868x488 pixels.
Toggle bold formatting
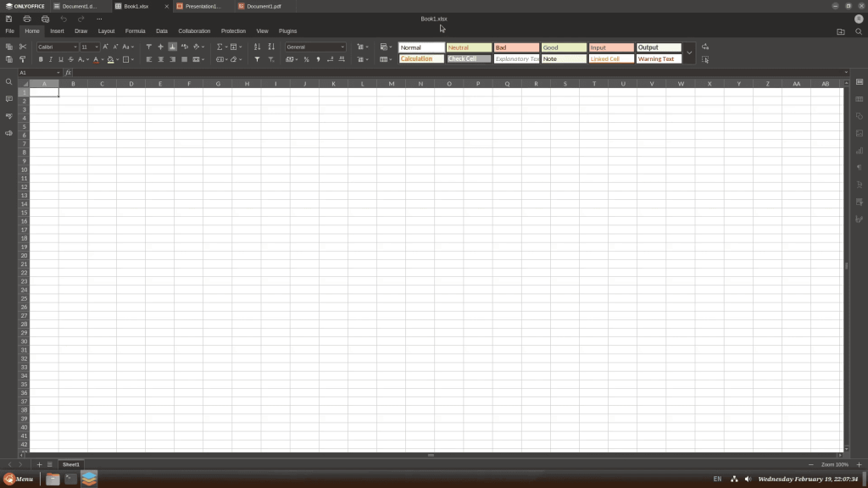coord(40,59)
